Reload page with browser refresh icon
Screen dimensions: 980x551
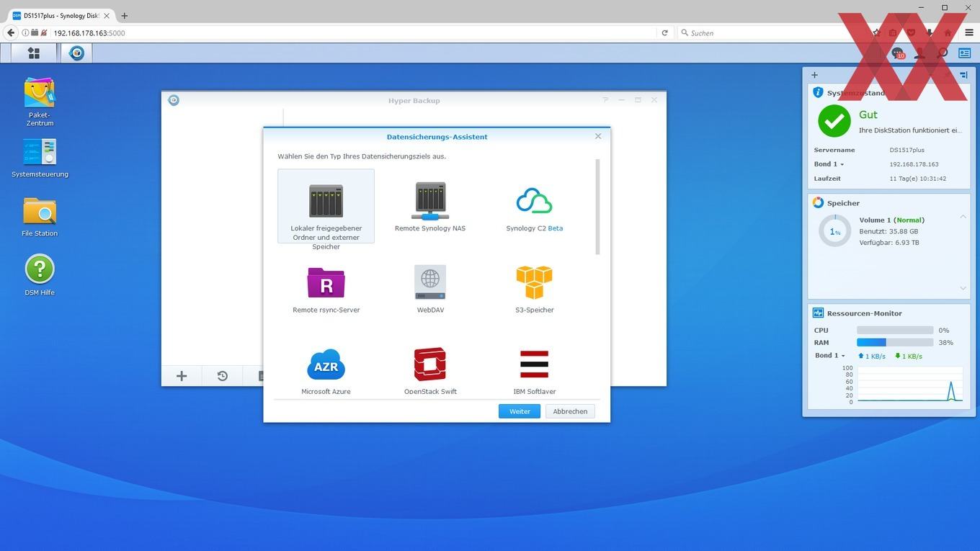(664, 32)
